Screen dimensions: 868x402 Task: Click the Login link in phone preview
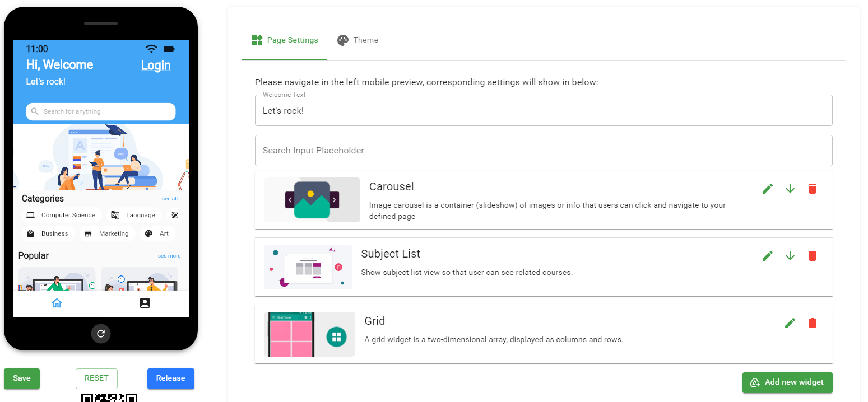(x=156, y=66)
